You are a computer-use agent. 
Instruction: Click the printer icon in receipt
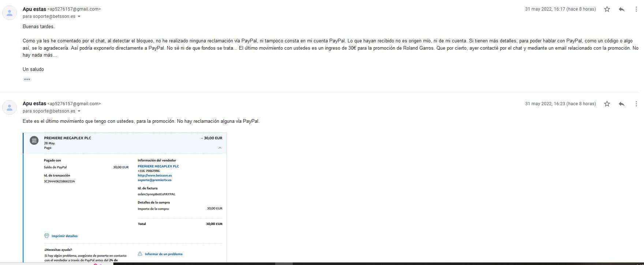(x=46, y=236)
